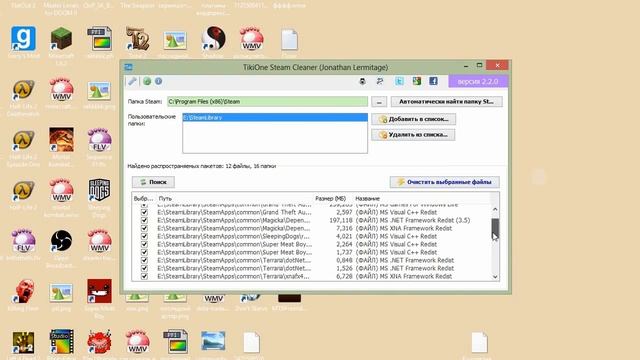Open the Google Plus toolbar icon
640x360 pixels.
(416, 81)
